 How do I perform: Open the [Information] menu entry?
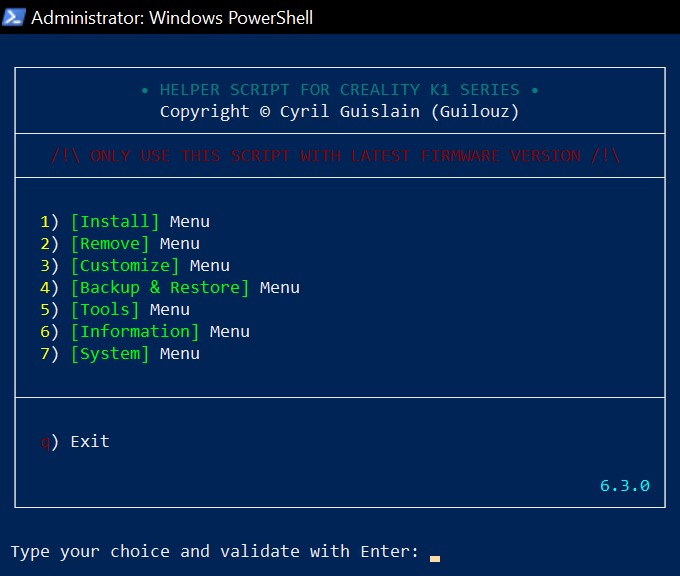point(135,332)
